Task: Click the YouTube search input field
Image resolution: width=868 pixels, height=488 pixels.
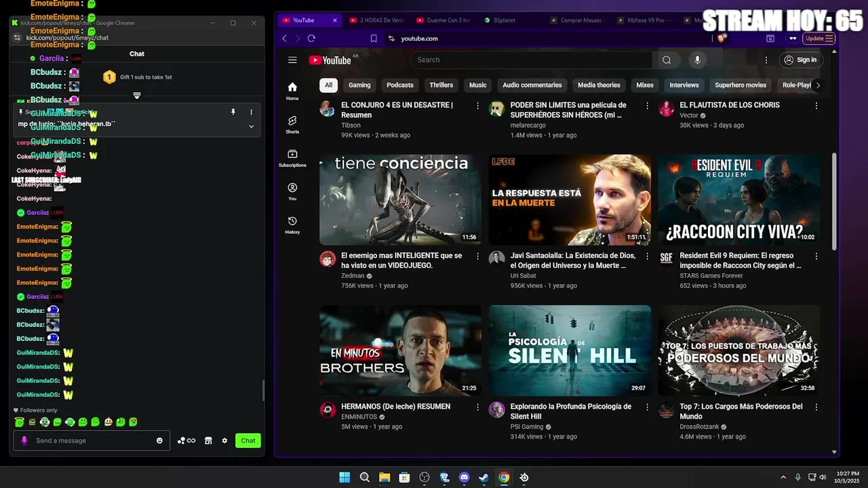Action: 531,60
